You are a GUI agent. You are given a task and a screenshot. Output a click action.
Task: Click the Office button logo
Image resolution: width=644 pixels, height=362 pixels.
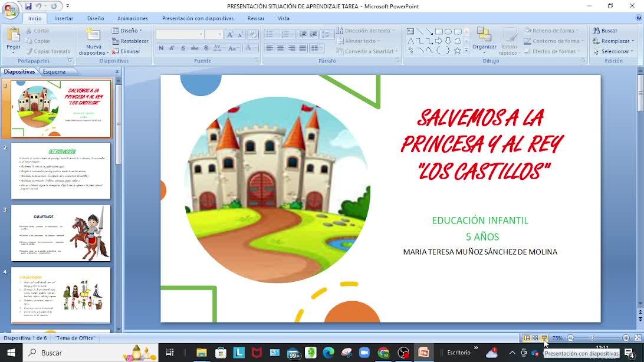pyautogui.click(x=11, y=11)
